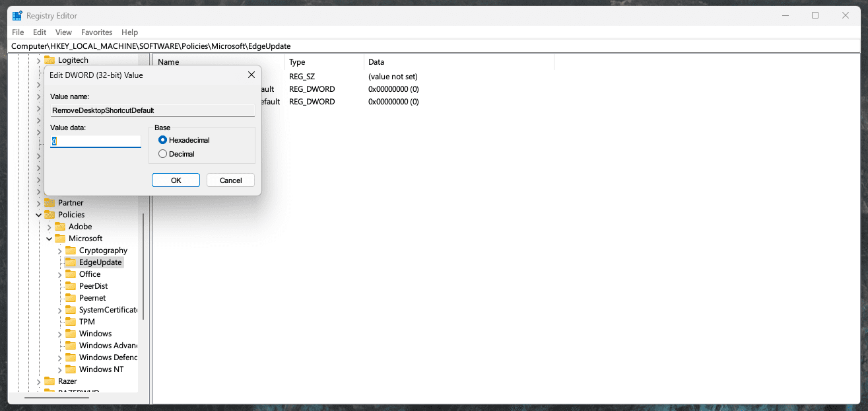
Task: Click the Windows Defender folder icon
Action: 71,357
